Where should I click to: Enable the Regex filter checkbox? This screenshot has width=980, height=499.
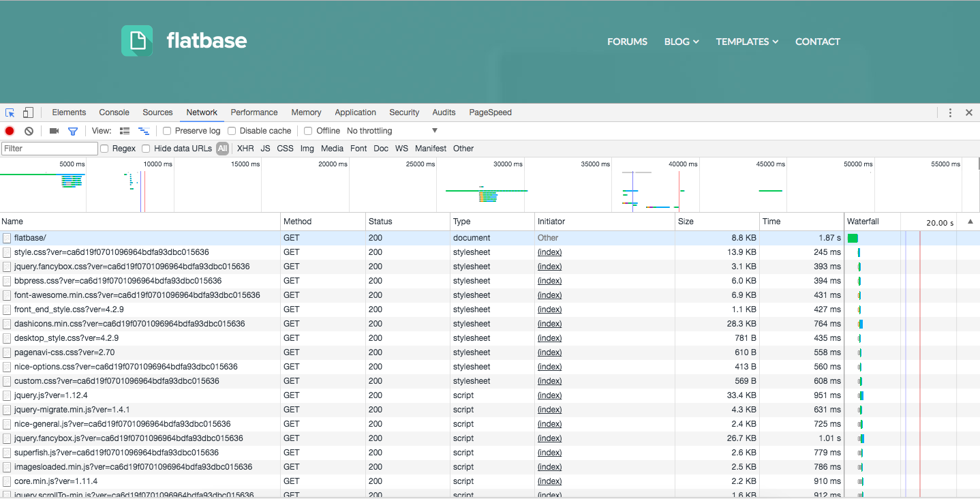click(x=104, y=149)
